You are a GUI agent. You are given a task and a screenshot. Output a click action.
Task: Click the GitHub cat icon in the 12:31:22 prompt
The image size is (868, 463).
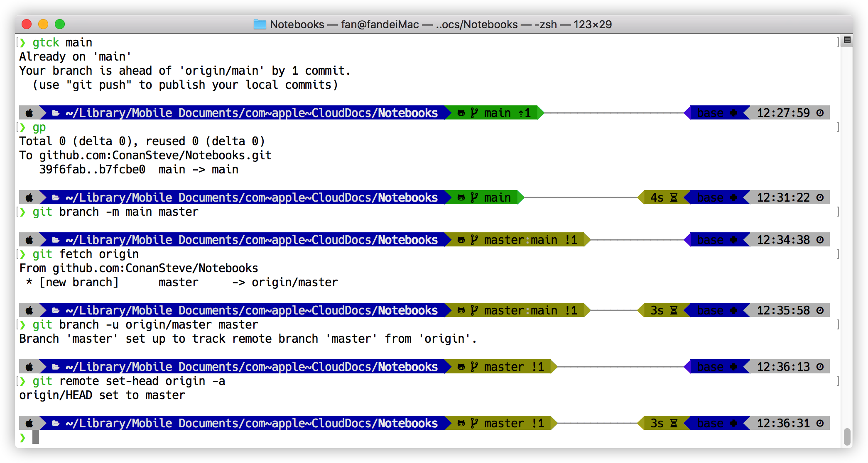tap(461, 197)
